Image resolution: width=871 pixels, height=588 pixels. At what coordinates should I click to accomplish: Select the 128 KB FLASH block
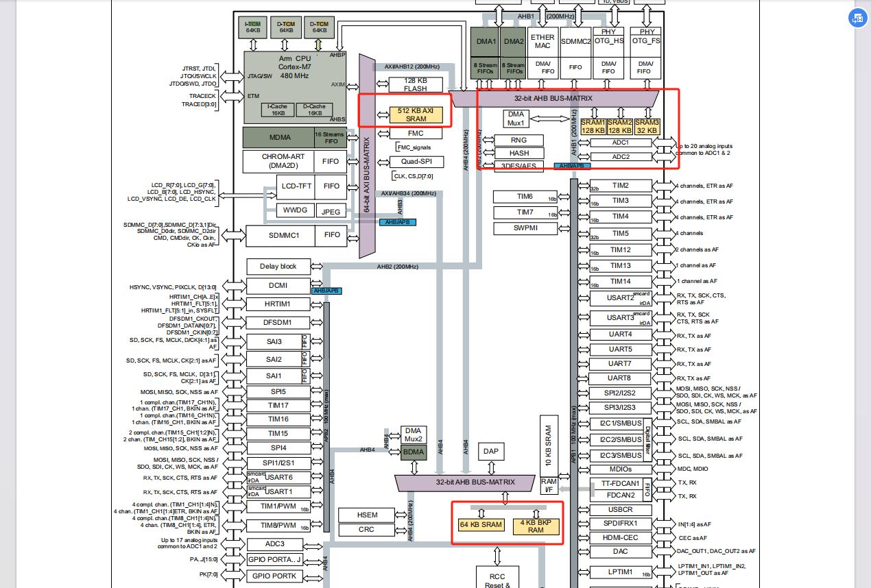click(416, 84)
